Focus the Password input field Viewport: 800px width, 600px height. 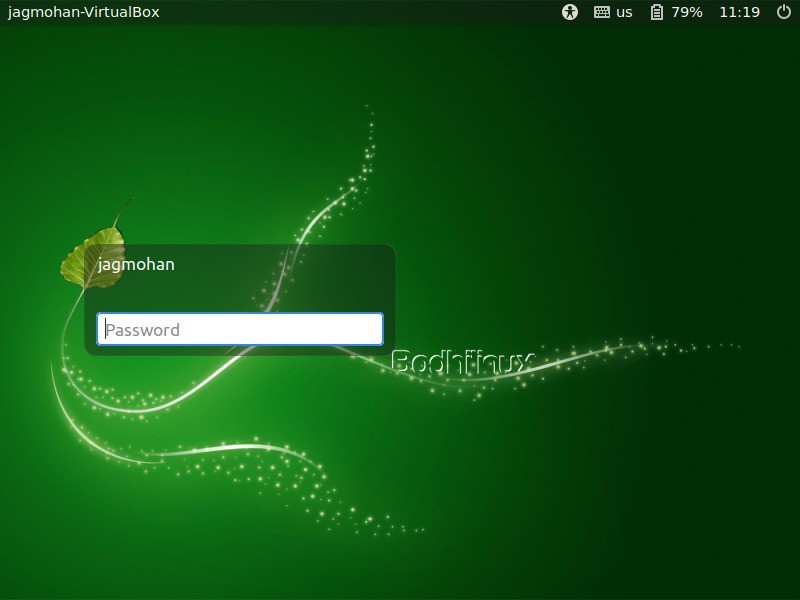[240, 329]
